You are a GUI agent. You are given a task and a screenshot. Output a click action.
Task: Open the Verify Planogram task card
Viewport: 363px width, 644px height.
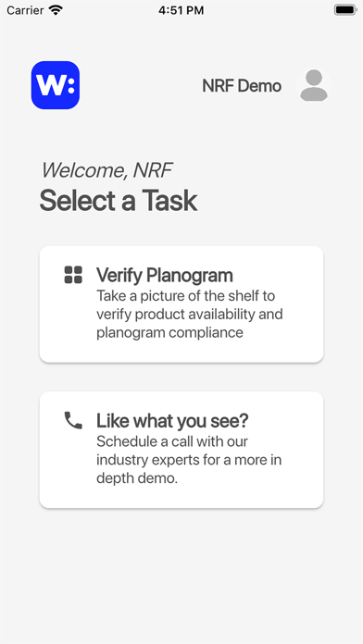pos(181,303)
